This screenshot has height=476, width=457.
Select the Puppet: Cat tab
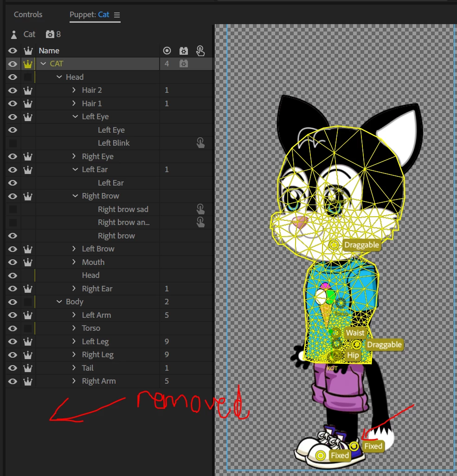pyautogui.click(x=89, y=14)
